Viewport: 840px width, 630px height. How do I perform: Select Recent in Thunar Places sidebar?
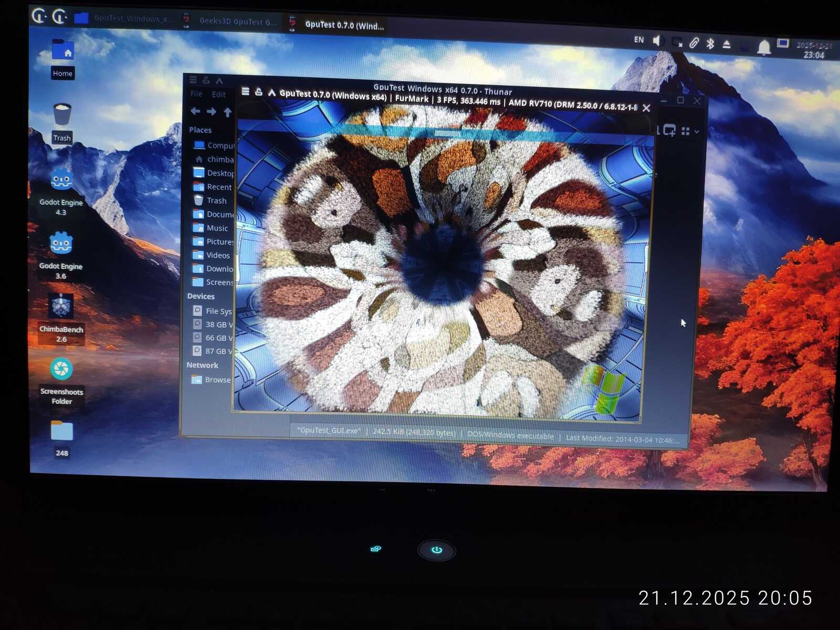pyautogui.click(x=213, y=187)
